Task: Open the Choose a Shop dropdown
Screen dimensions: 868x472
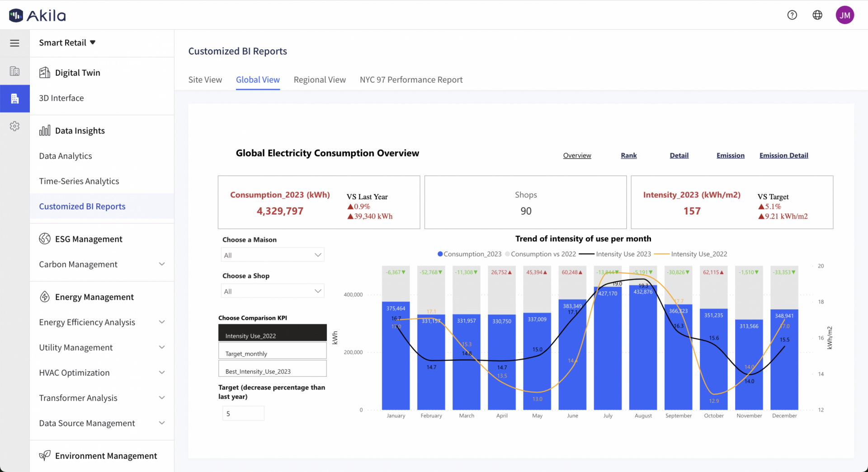Action: [273, 291]
